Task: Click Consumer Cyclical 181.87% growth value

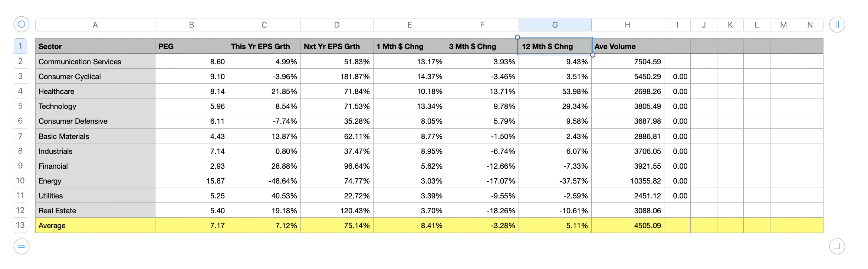Action: point(337,76)
